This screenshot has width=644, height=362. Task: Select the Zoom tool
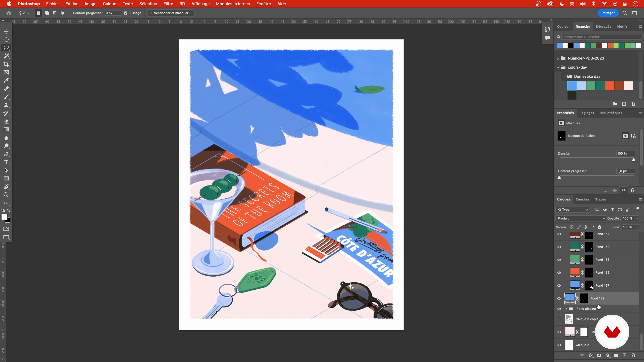(6, 195)
